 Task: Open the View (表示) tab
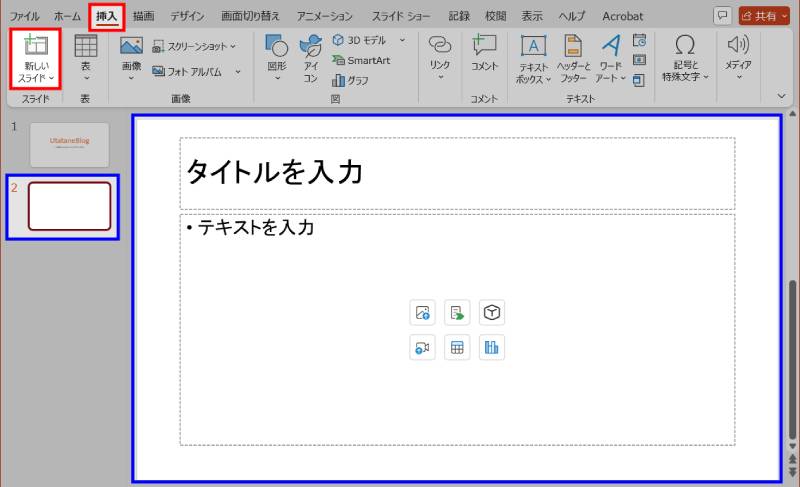coord(532,16)
